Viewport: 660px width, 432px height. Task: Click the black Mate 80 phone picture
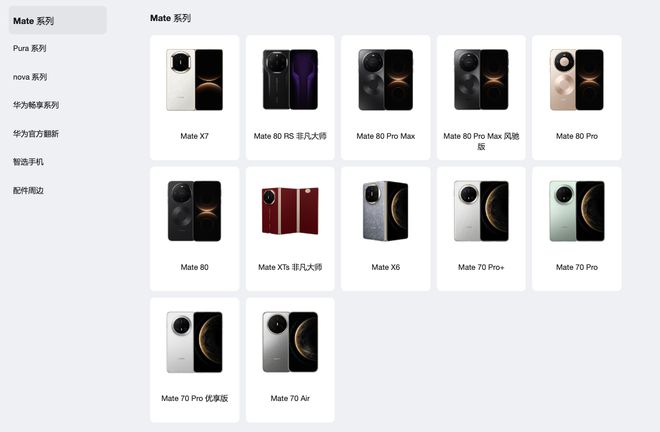click(194, 211)
